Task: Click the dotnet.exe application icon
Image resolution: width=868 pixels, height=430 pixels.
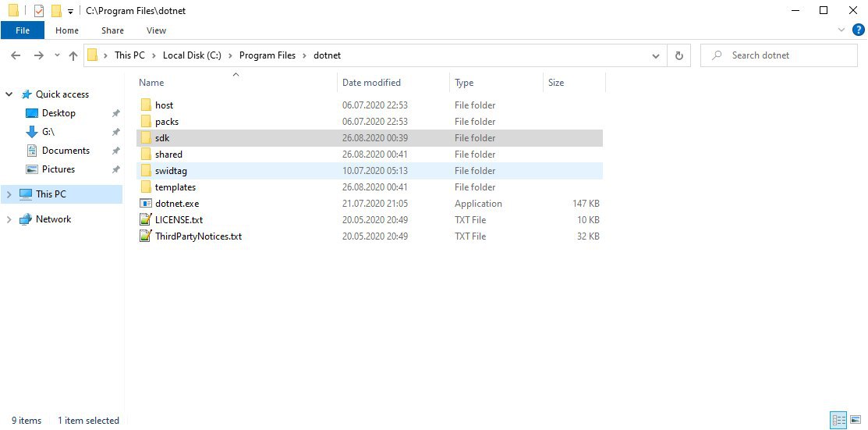Action: pyautogui.click(x=146, y=204)
